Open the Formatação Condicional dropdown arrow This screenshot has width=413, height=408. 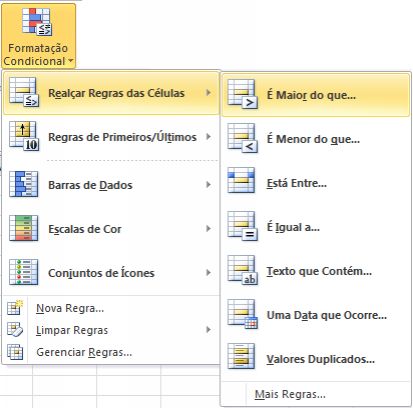click(x=70, y=61)
